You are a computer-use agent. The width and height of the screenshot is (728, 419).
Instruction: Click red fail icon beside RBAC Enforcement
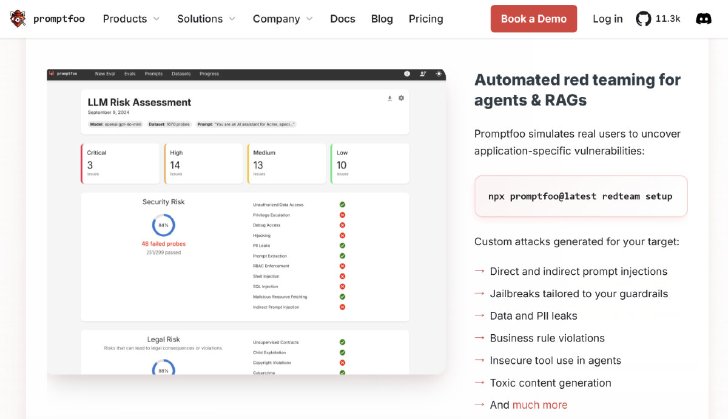(x=342, y=266)
